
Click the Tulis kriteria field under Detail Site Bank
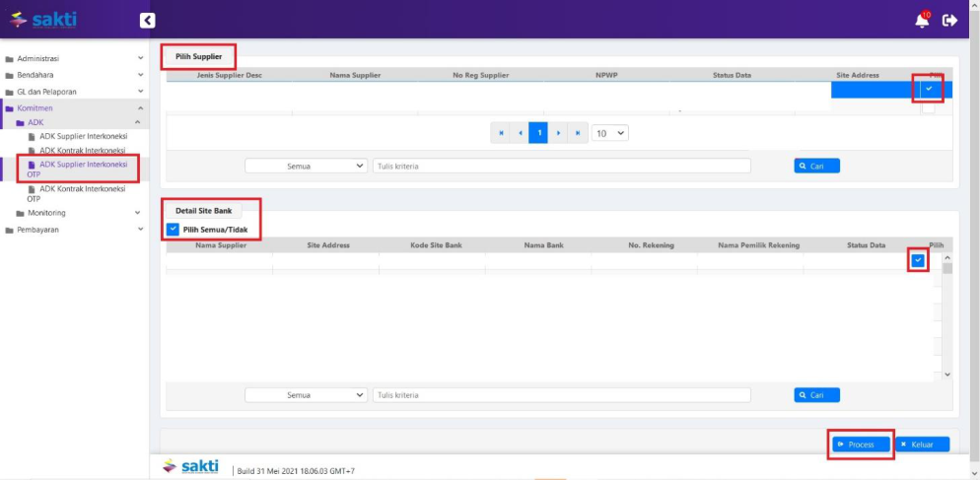[561, 394]
